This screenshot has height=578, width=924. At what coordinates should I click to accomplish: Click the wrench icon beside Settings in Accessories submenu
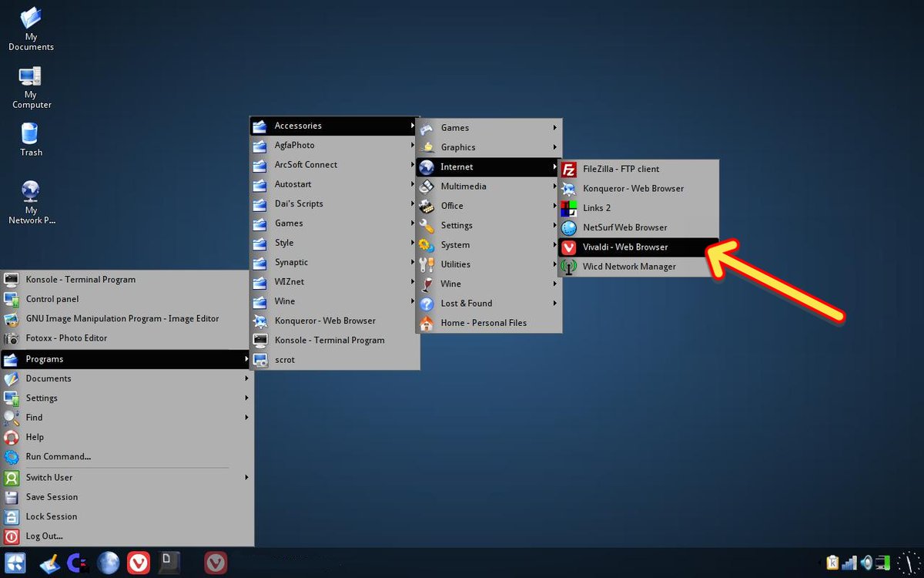pyautogui.click(x=427, y=225)
